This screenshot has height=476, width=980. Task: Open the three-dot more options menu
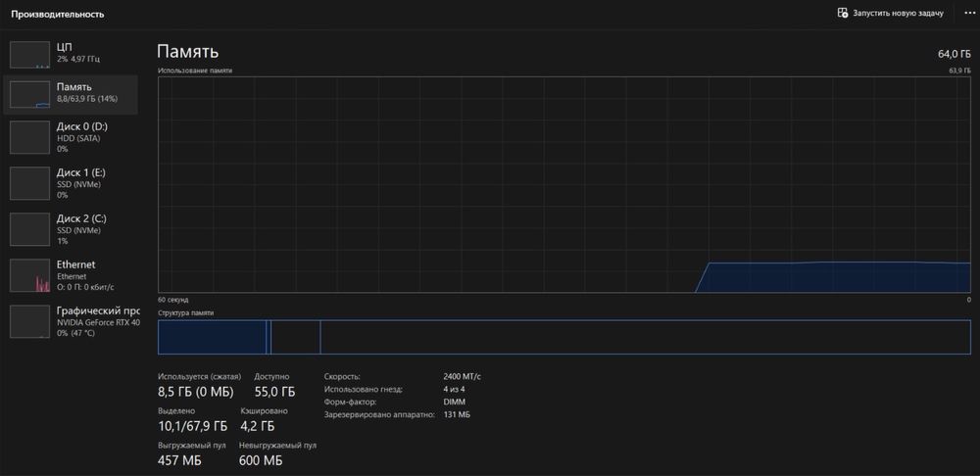969,13
